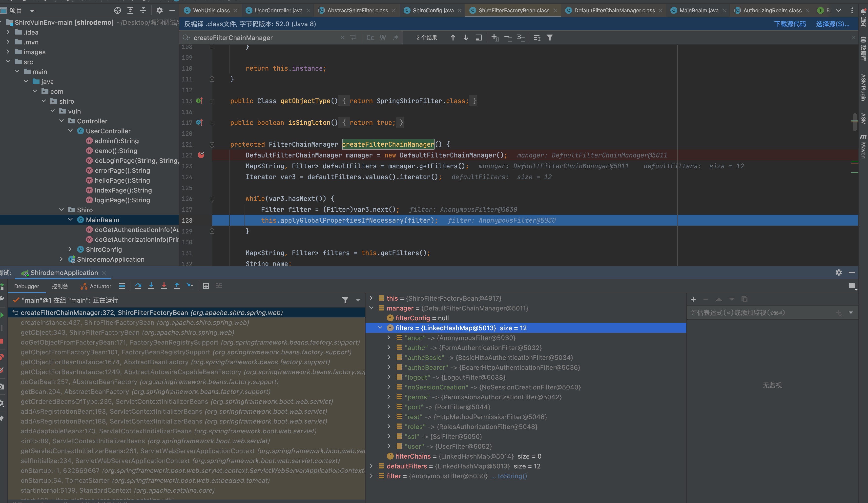Open the 控制台 console tab
This screenshot has height=503, width=868.
pyautogui.click(x=60, y=286)
